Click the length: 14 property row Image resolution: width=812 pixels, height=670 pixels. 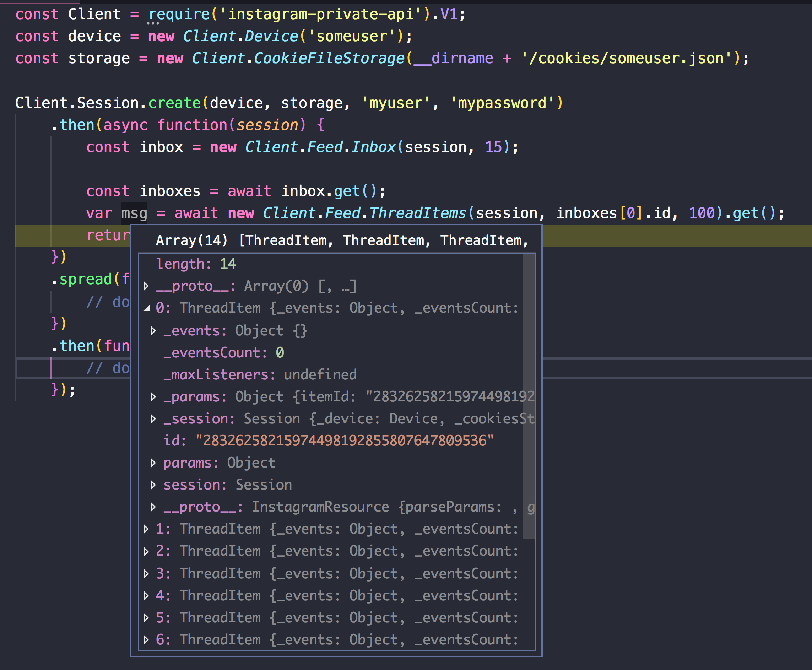[x=196, y=264]
